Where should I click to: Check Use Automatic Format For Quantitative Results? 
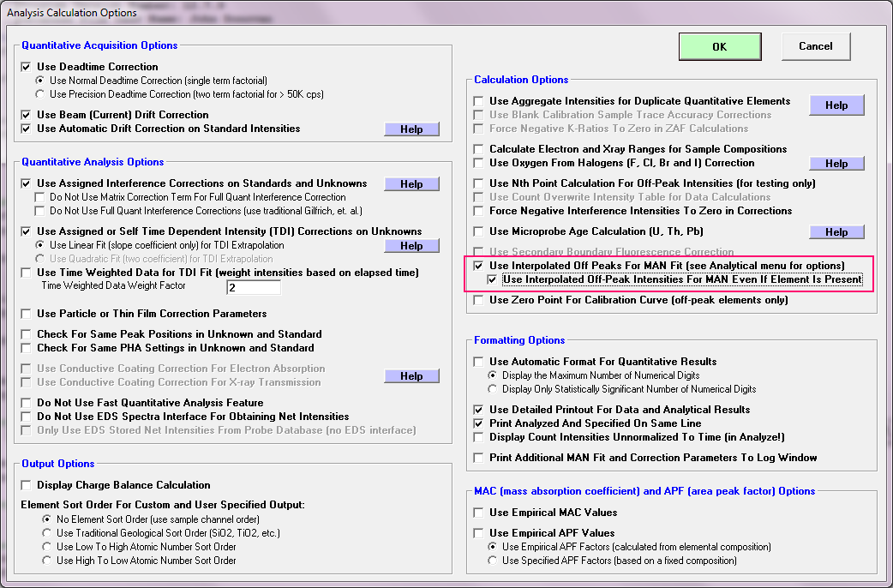click(479, 362)
